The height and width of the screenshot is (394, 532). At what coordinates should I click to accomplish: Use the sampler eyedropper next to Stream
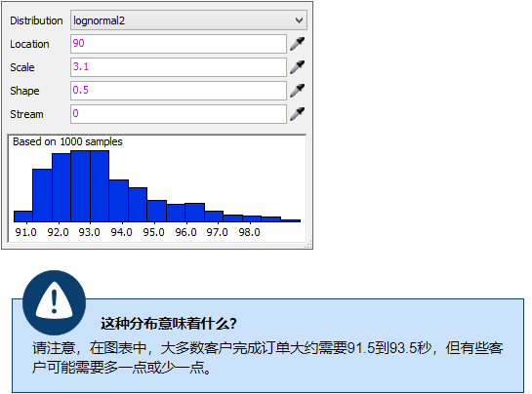(x=297, y=114)
